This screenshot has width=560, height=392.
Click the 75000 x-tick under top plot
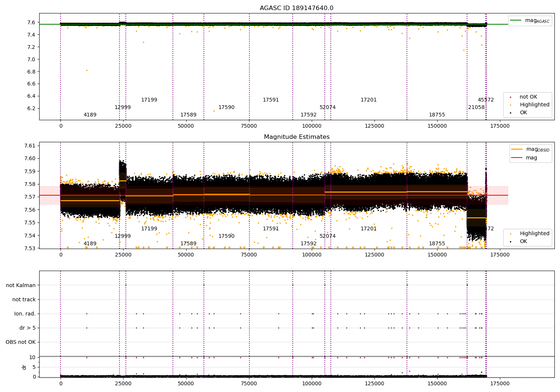[249, 126]
